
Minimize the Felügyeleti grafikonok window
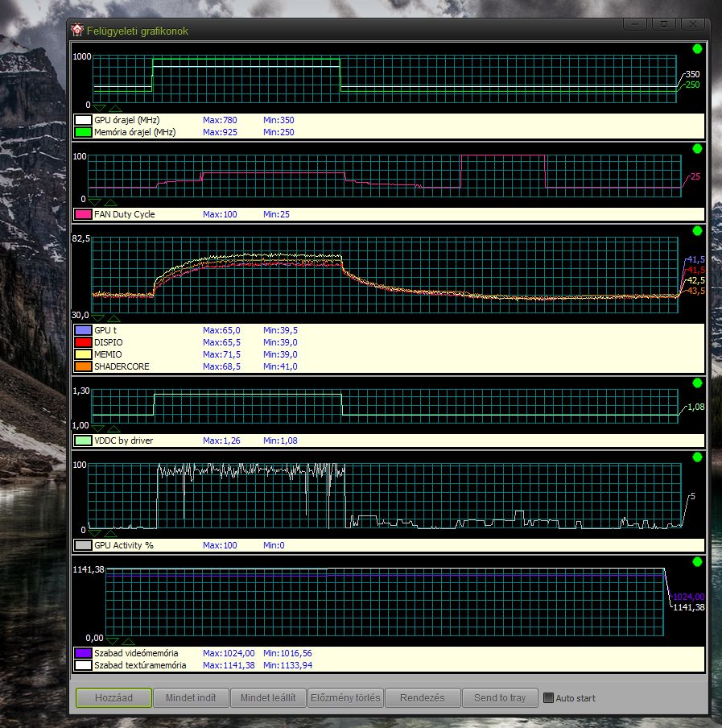(635, 24)
